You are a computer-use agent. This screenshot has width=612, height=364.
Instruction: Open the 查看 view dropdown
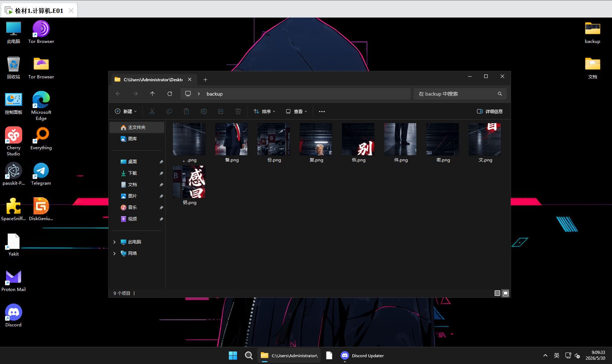point(297,111)
